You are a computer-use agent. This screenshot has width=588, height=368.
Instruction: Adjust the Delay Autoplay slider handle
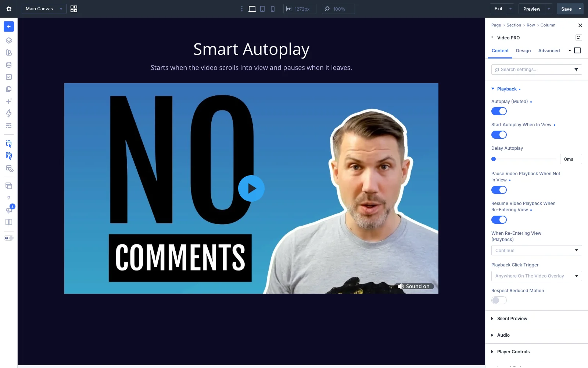coord(494,159)
